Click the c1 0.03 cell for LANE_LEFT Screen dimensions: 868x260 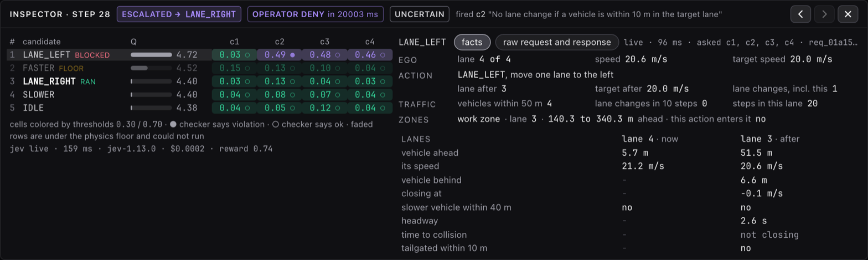(x=234, y=55)
